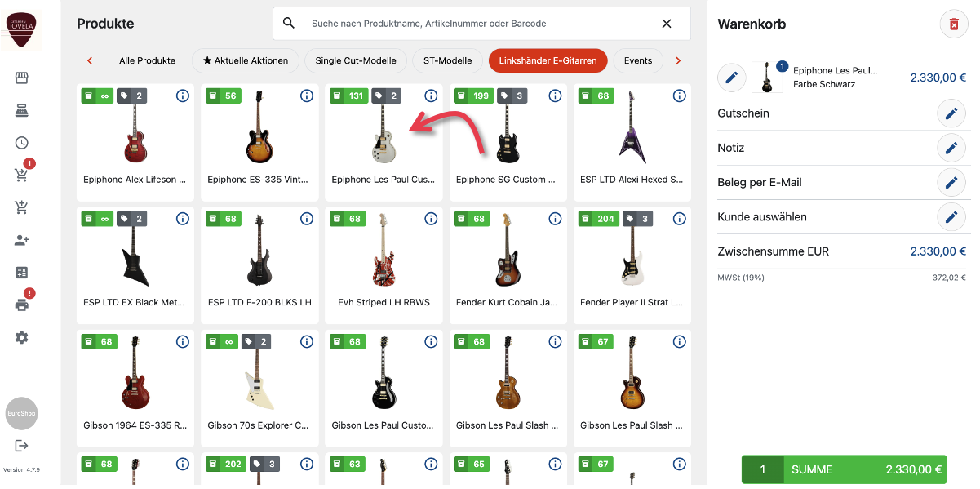Show info for Epiphone ES-335 Vintage

pyautogui.click(x=307, y=96)
